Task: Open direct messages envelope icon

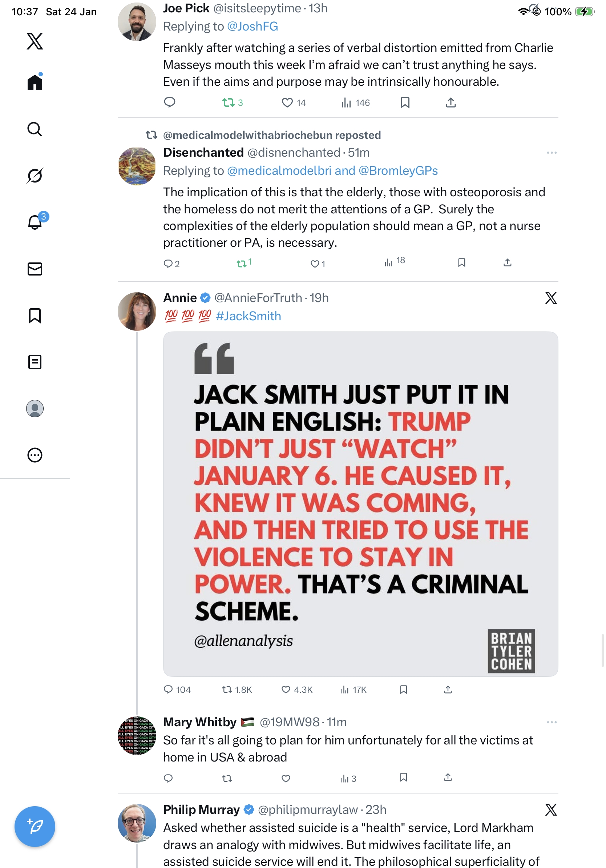Action: click(35, 269)
